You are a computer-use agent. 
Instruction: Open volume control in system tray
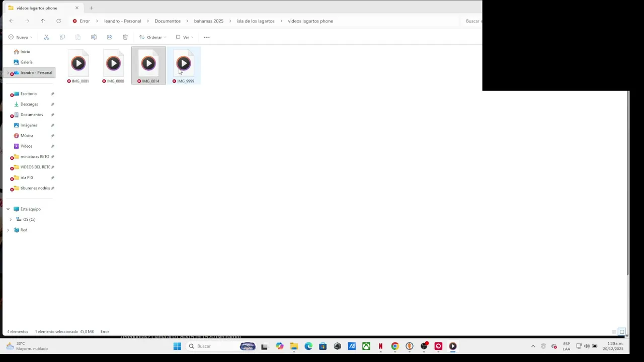(x=587, y=346)
